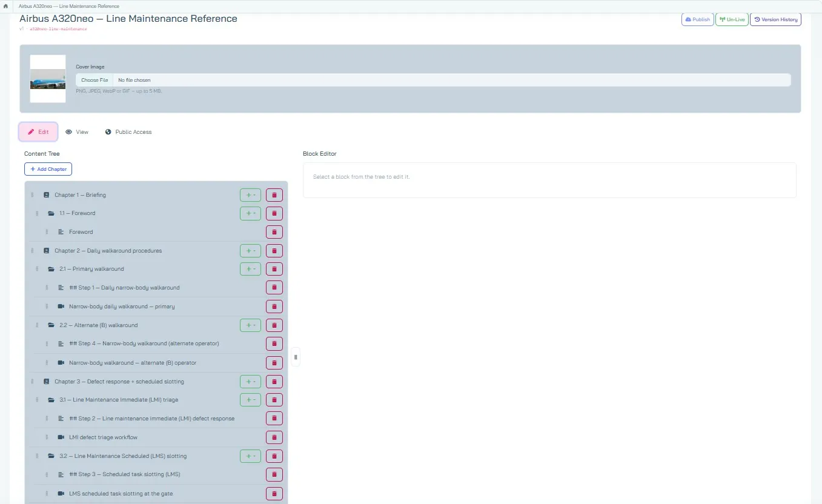
Task: Open the Public Access tab
Action: coord(128,132)
